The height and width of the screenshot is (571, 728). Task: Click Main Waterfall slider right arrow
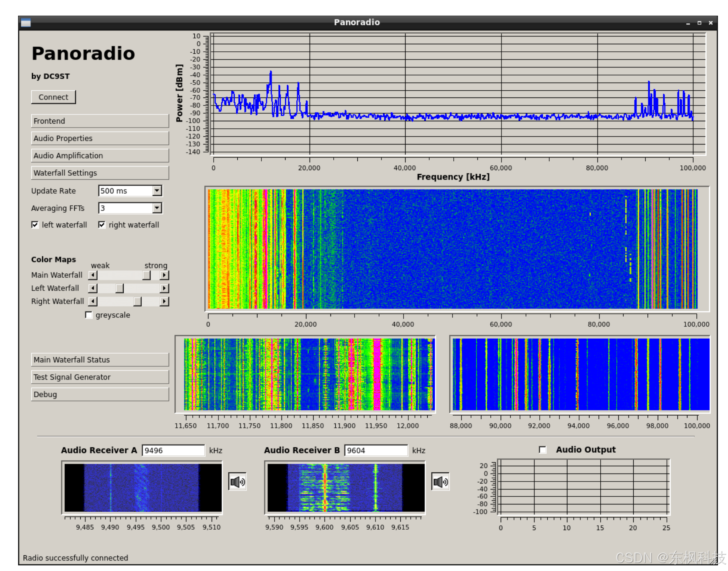point(164,275)
